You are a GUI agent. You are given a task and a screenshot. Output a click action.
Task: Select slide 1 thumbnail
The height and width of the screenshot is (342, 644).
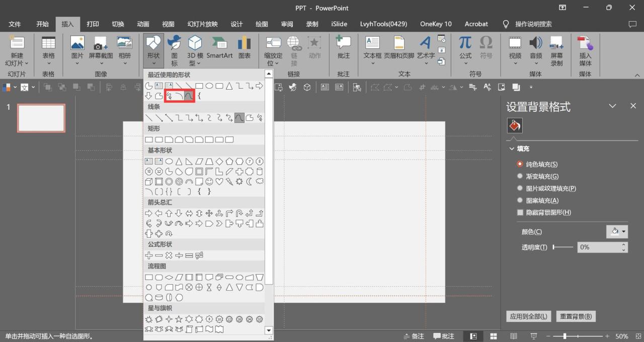[41, 118]
